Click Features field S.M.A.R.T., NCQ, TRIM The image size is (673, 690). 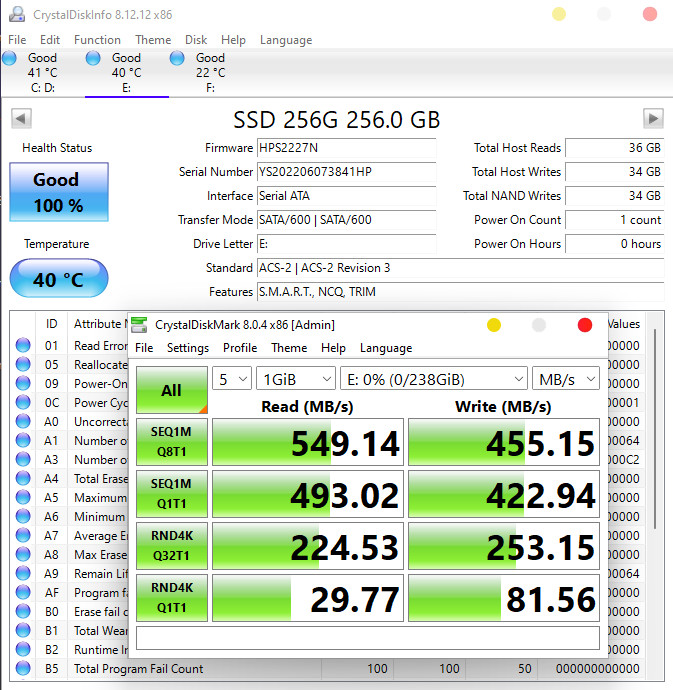click(460, 292)
